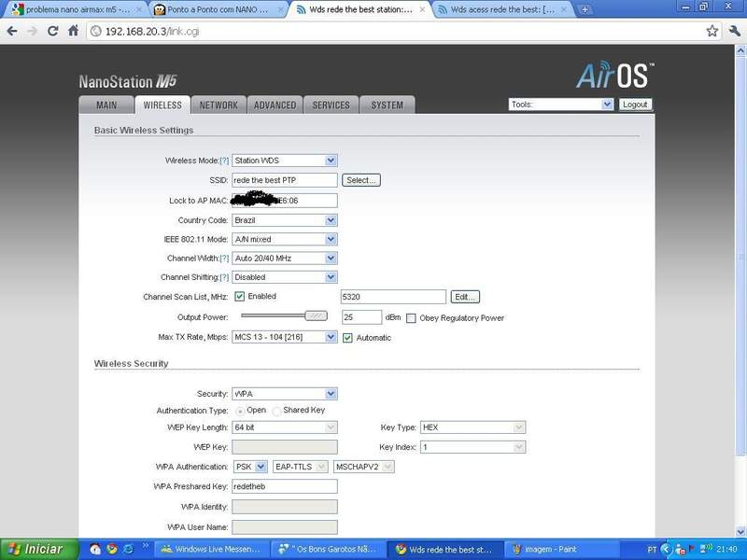Enable Obey Regulatory Power checkbox
The image size is (747, 560).
coord(411,318)
